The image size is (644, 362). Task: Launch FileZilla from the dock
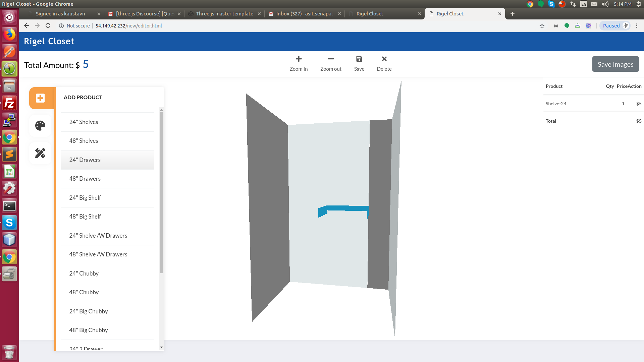tap(9, 103)
